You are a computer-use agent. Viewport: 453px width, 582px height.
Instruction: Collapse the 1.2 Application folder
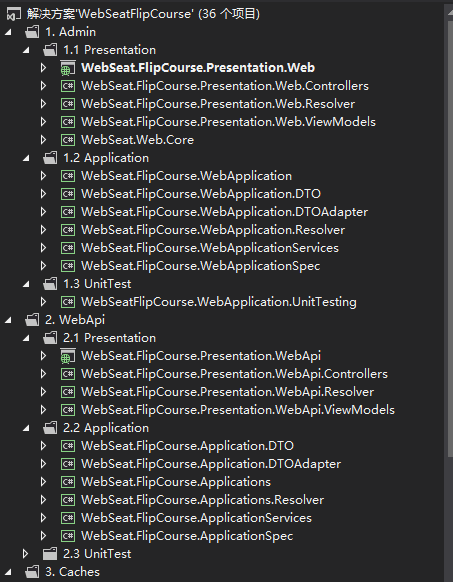click(x=26, y=158)
